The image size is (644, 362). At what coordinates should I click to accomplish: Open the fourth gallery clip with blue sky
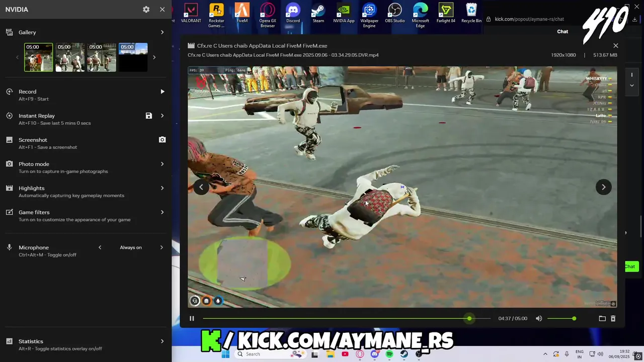click(x=133, y=57)
